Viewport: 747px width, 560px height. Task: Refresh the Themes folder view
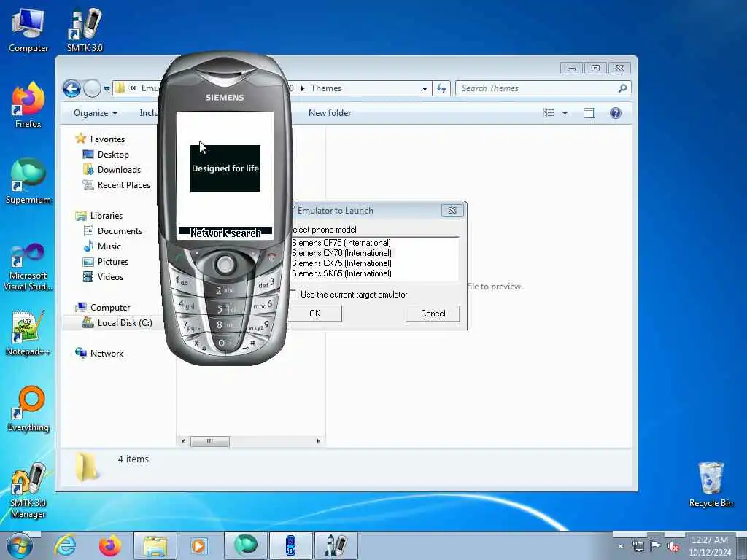coord(441,88)
